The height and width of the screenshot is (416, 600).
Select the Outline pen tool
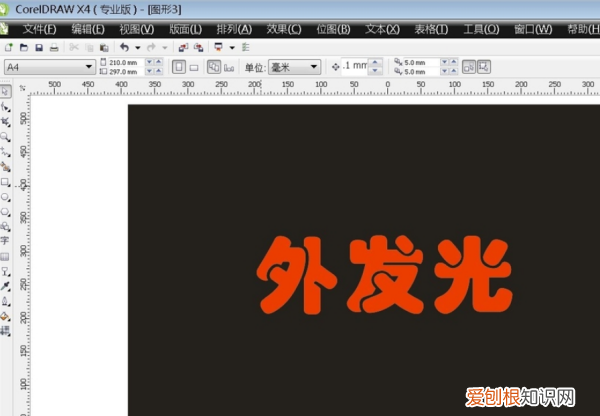click(x=5, y=301)
